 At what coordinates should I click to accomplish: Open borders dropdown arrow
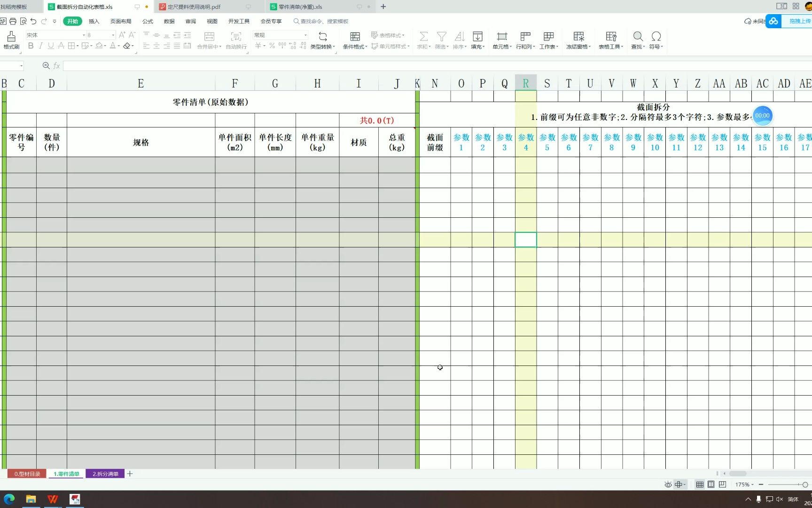(77, 46)
